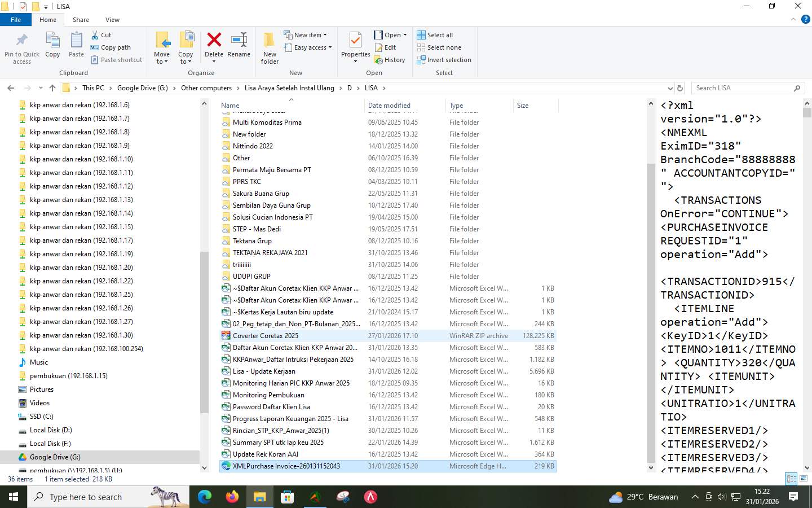Pin current folder to Quick access
Screen dimensions: 812x508
click(21, 47)
